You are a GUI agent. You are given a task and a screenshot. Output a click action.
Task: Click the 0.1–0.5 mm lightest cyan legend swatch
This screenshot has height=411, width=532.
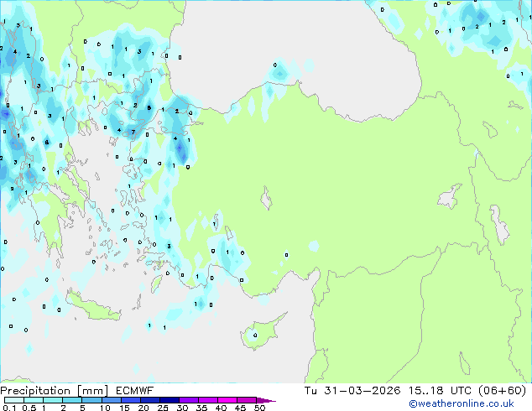click(x=14, y=400)
